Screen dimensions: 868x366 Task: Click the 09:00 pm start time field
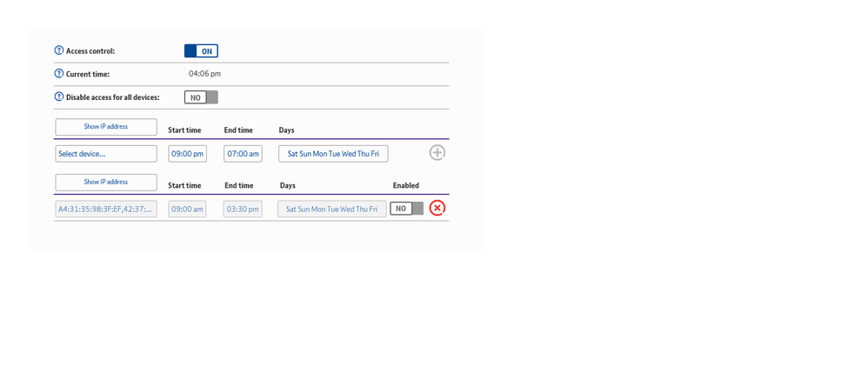188,154
